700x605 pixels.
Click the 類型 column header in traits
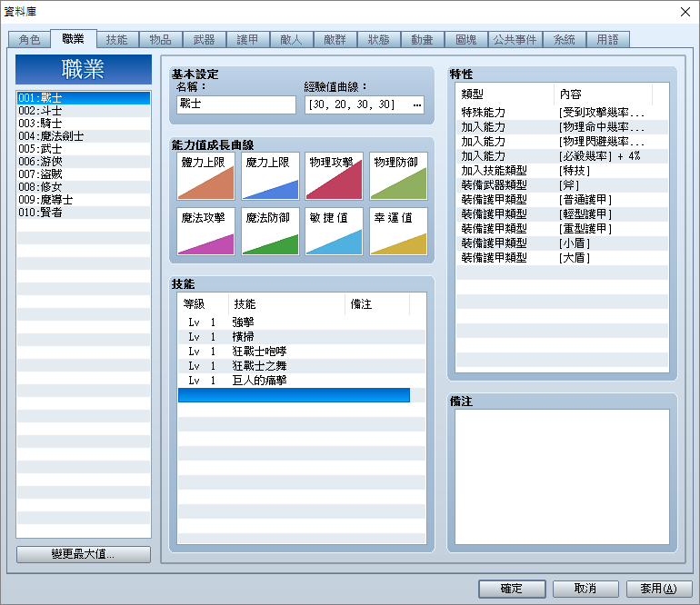click(x=505, y=94)
